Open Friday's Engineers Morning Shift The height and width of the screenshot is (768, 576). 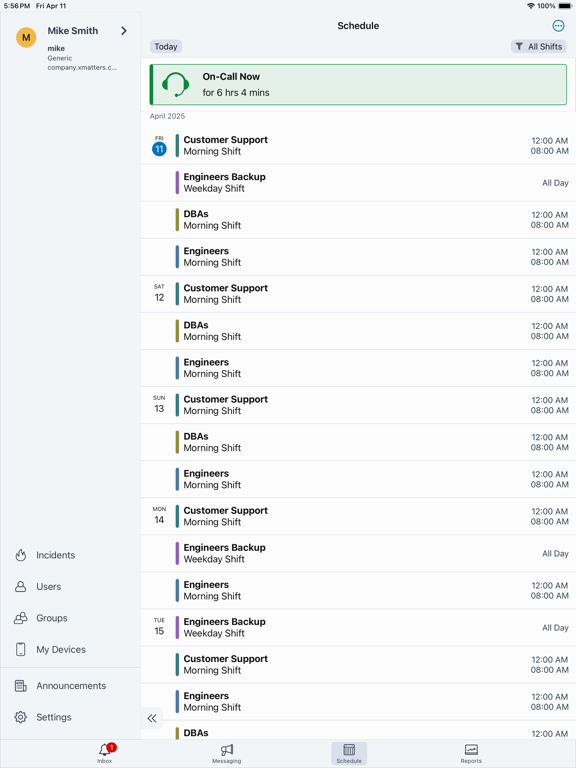(x=358, y=257)
